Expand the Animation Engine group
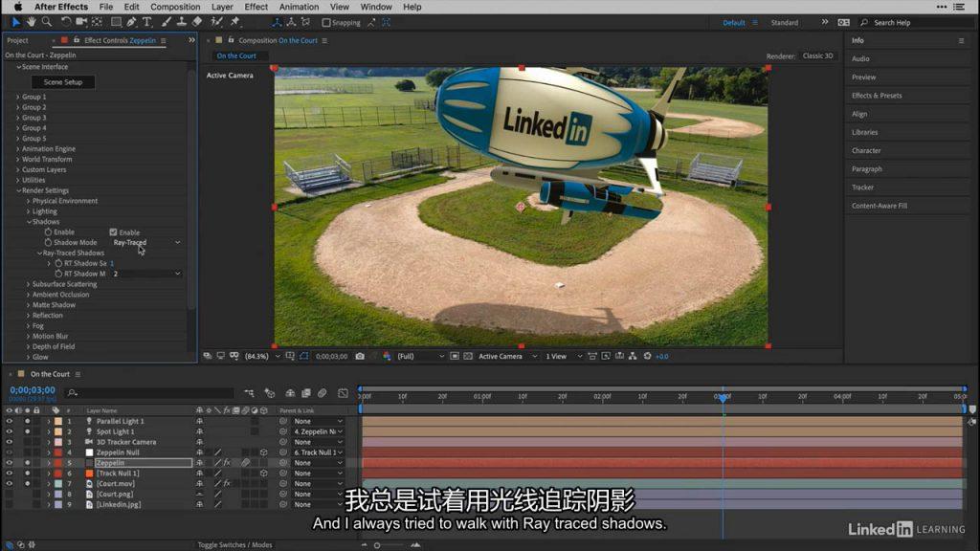Viewport: 980px width, 551px height. click(x=17, y=148)
